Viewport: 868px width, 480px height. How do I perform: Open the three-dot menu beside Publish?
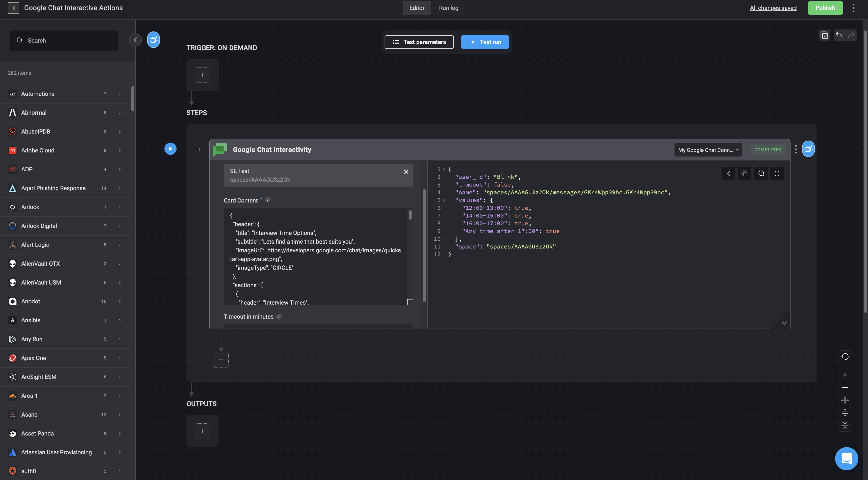point(853,8)
